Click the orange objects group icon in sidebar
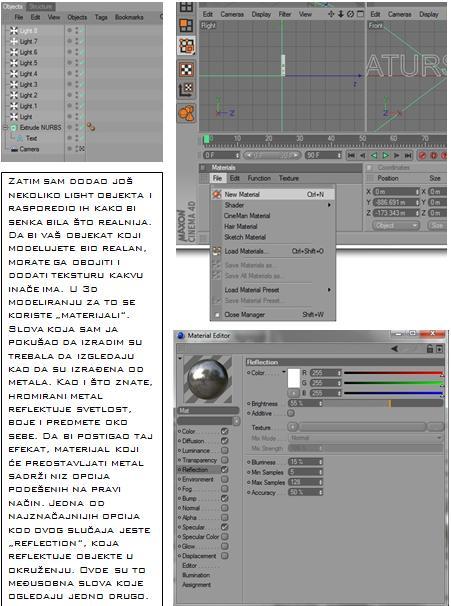 click(186, 113)
